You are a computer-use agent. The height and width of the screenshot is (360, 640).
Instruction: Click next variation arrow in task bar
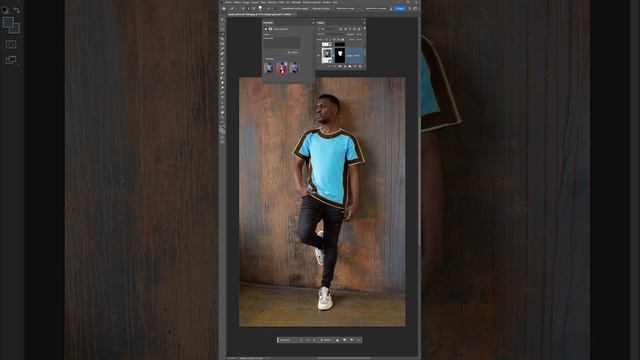point(314,340)
